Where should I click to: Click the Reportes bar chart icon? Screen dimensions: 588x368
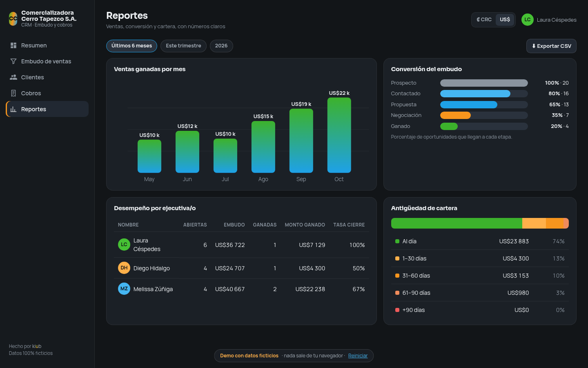pyautogui.click(x=13, y=109)
